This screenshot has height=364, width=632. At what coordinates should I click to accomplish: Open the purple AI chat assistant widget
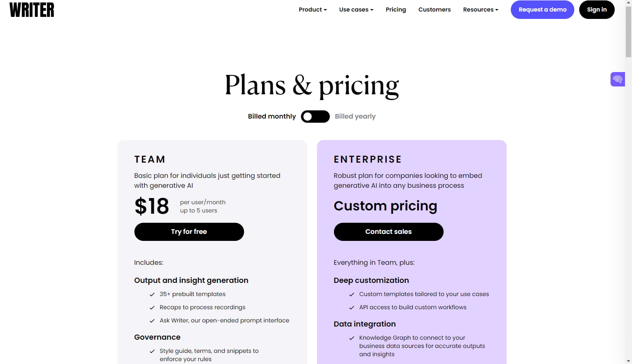[617, 79]
